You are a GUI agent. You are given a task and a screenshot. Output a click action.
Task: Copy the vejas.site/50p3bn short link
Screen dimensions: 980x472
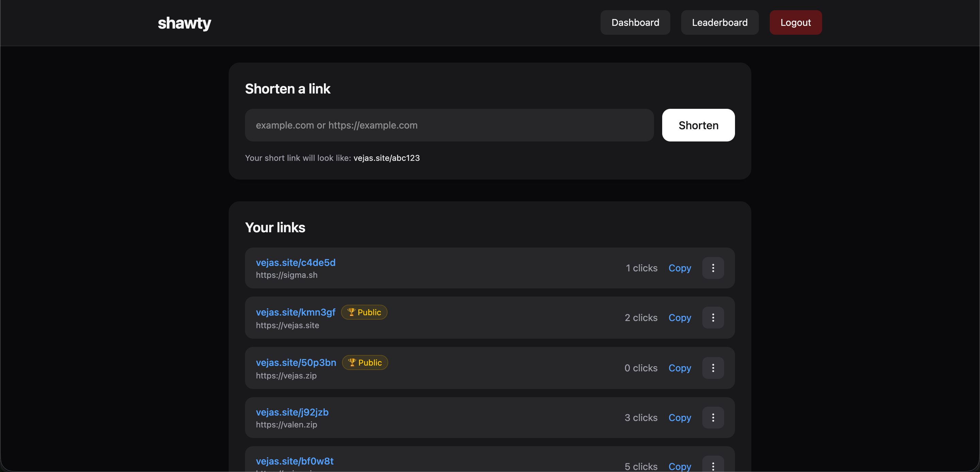[x=680, y=368]
